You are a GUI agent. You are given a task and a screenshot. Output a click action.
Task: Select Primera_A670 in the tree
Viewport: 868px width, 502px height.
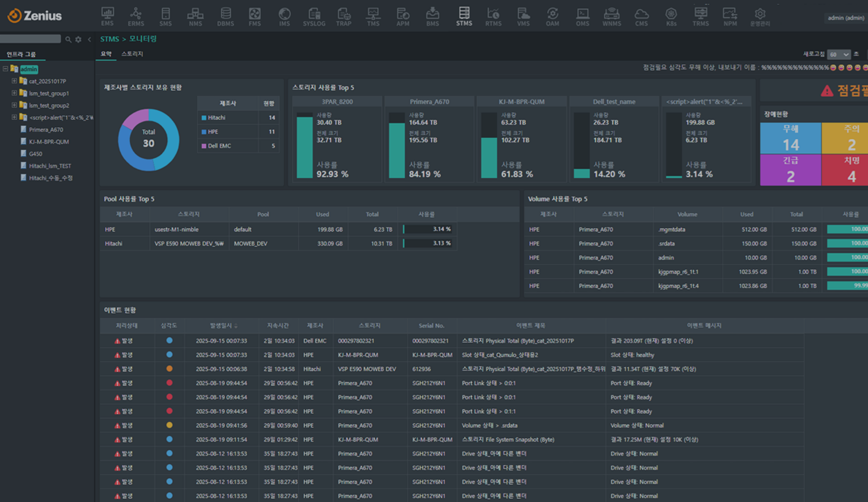(x=46, y=130)
